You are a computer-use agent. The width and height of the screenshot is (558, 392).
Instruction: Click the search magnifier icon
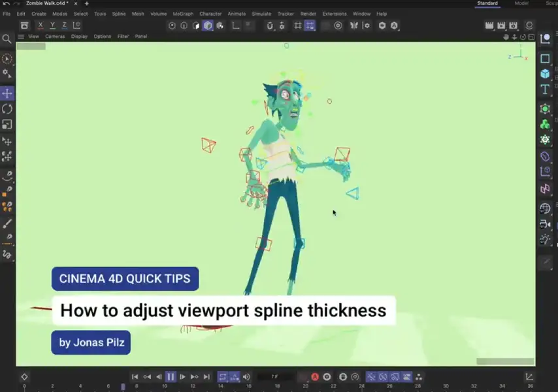[x=7, y=39]
